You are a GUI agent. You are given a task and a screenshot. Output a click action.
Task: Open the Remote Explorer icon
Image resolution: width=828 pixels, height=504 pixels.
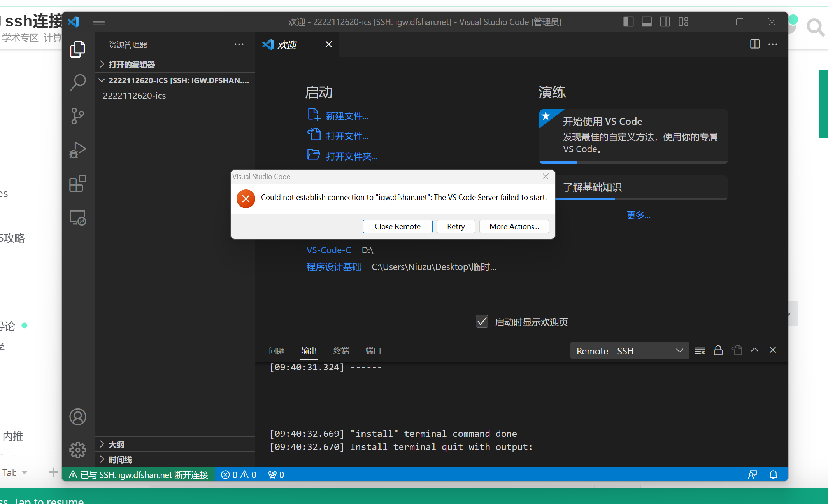pos(78,218)
